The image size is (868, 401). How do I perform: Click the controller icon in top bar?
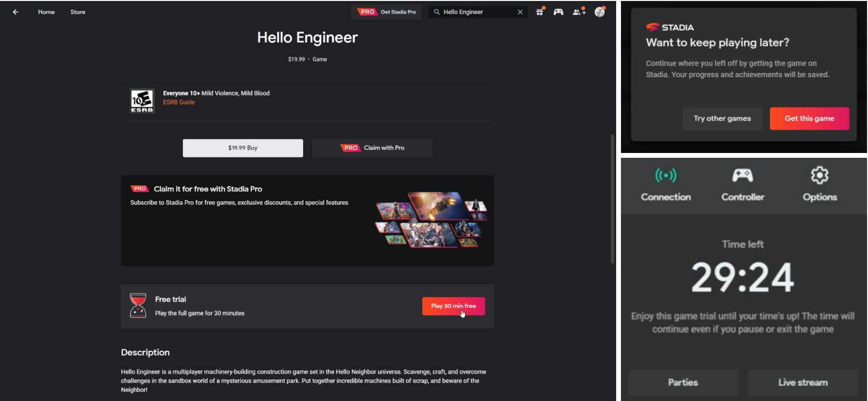tap(558, 12)
